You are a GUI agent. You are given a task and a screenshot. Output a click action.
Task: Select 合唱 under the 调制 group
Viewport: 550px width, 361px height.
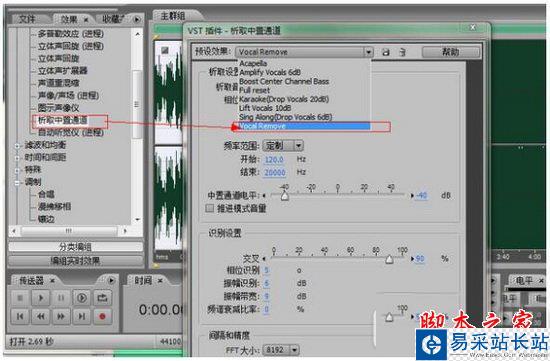[46, 194]
